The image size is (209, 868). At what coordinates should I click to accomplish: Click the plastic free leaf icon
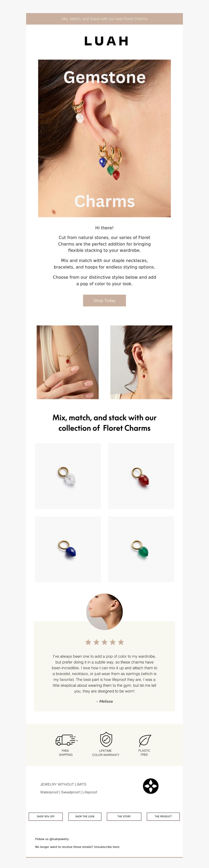pyautogui.click(x=145, y=740)
